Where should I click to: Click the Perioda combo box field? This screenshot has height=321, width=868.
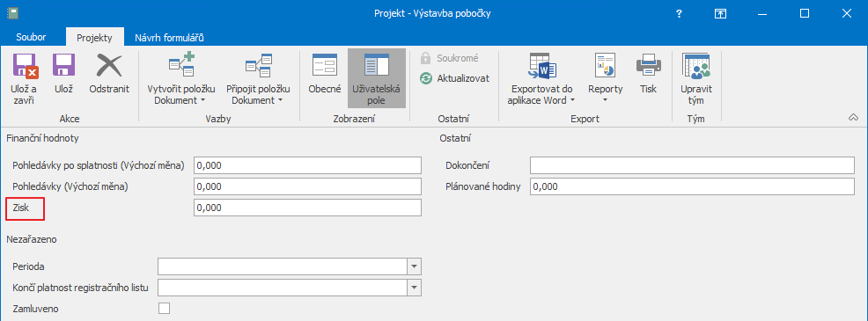[290, 266]
